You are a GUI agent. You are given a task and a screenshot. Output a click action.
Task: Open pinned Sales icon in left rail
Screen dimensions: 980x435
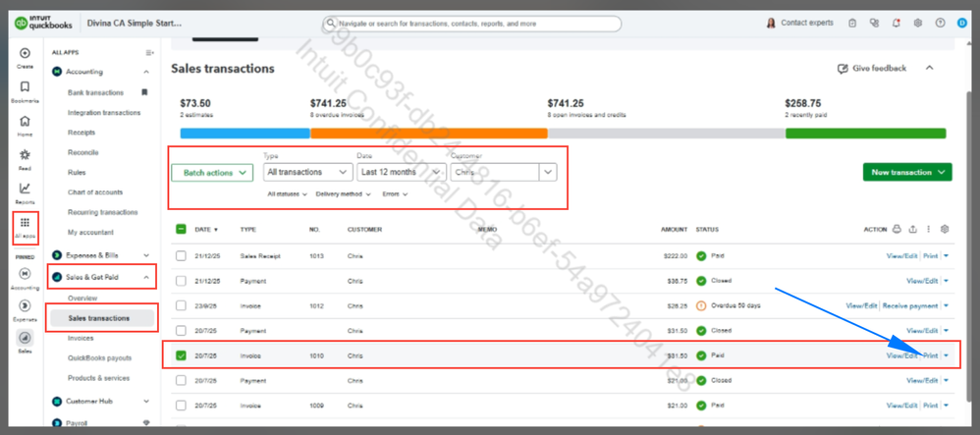(25, 338)
